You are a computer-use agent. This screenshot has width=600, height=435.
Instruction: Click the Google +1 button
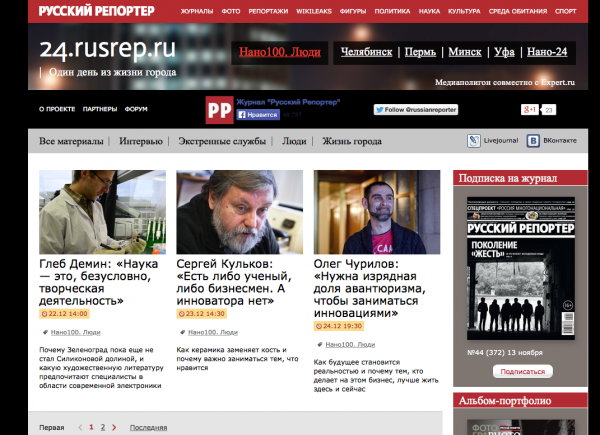point(530,110)
